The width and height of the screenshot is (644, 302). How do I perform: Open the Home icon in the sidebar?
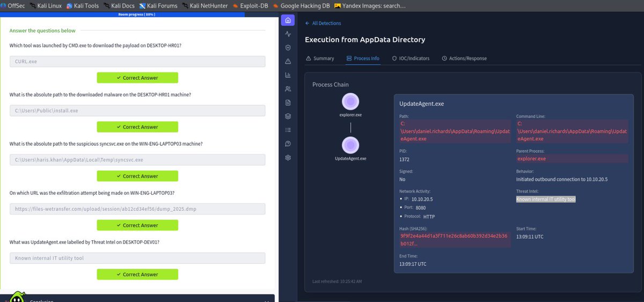tap(288, 20)
